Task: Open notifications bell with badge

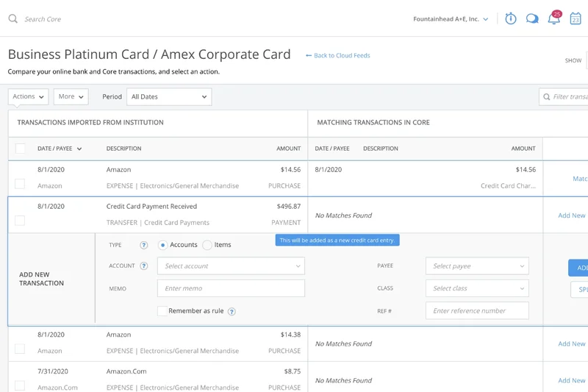Action: 553,19
